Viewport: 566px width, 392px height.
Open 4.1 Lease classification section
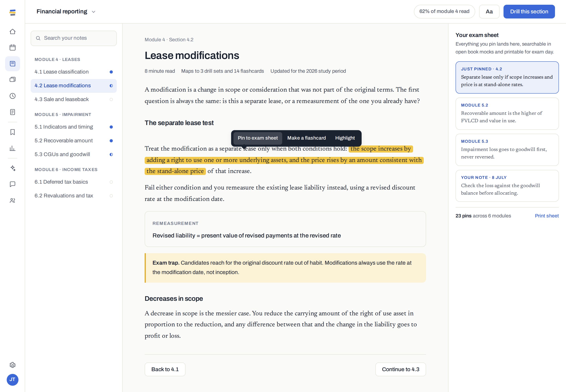[74, 72]
